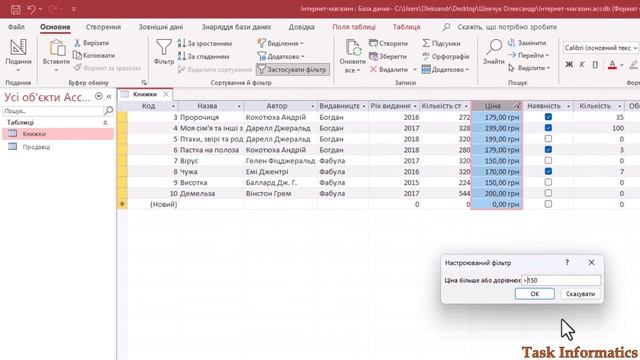Cut selection with Вирізати
This screenshot has width=640, height=360.
point(92,43)
